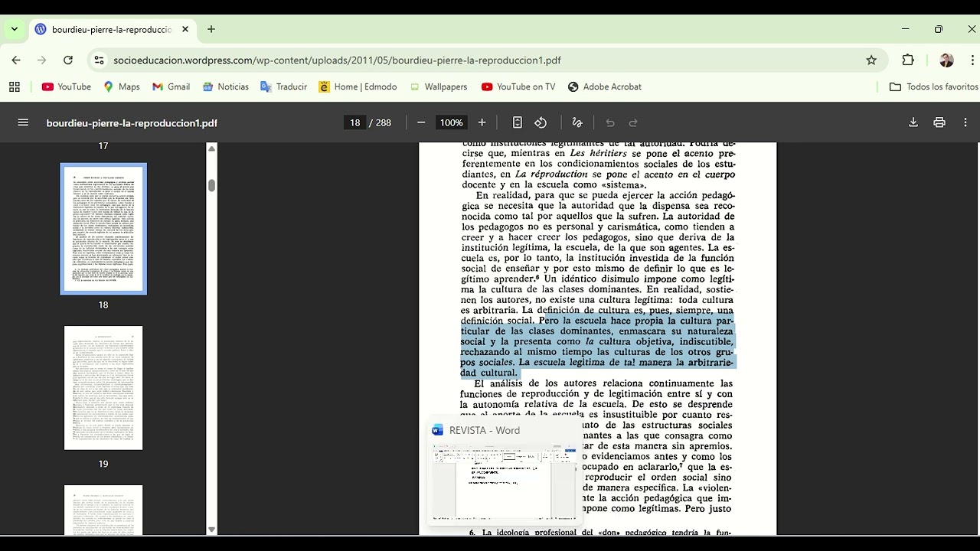Click the thumbnail panel scrollbar handle

pos(212,184)
